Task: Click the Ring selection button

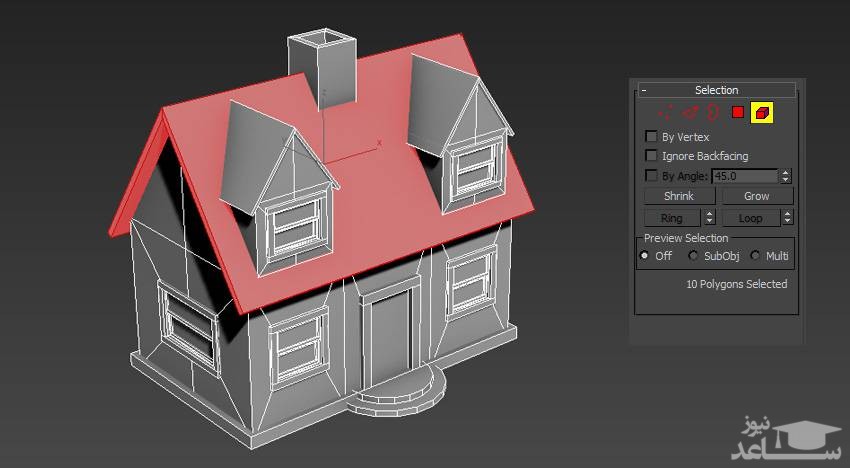Action: 671,217
